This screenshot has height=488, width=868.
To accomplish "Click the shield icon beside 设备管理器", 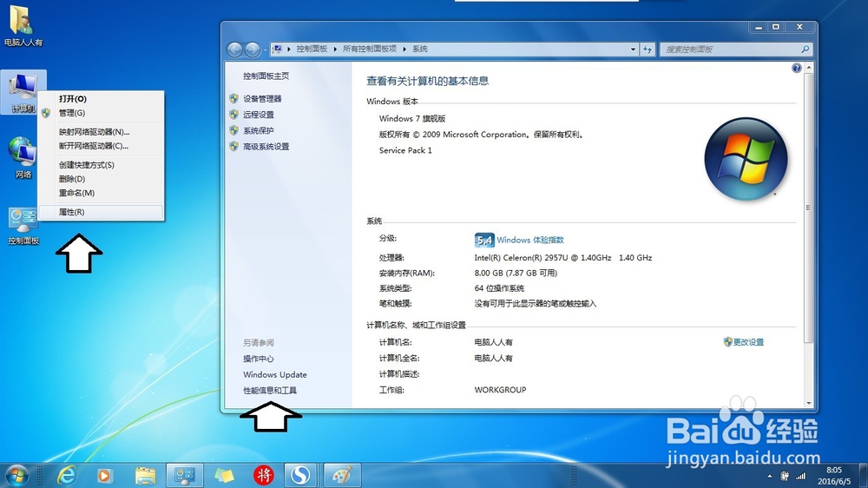I will 233,99.
